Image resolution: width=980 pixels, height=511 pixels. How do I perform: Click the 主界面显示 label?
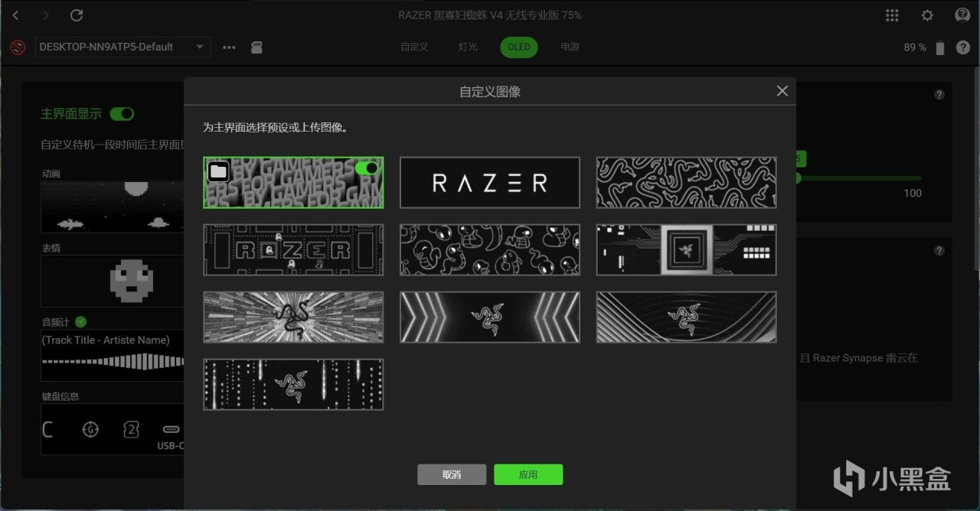71,114
